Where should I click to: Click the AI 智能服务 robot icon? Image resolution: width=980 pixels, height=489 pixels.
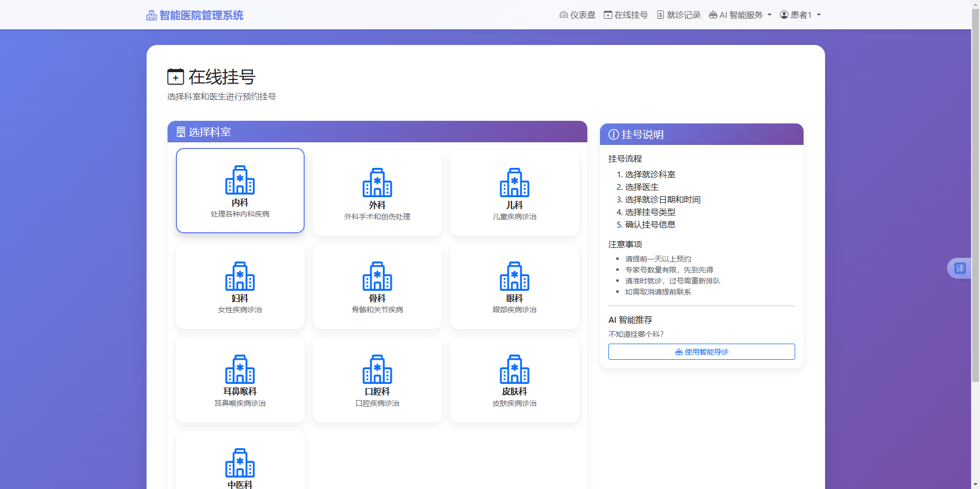point(712,15)
